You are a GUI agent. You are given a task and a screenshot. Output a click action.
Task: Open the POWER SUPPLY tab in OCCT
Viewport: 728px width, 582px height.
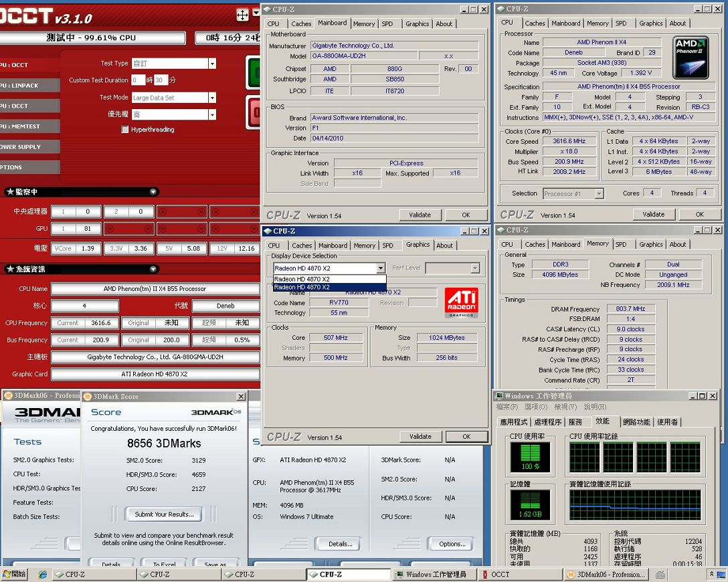coord(29,147)
